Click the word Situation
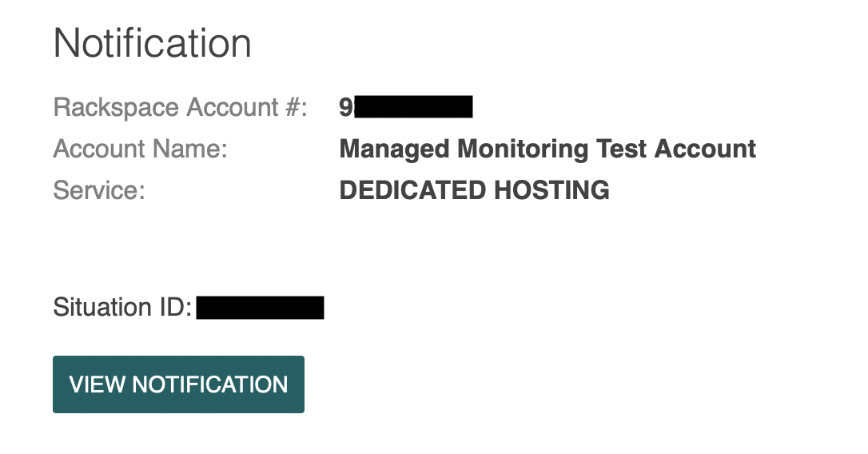The width and height of the screenshot is (868, 454). click(102, 307)
